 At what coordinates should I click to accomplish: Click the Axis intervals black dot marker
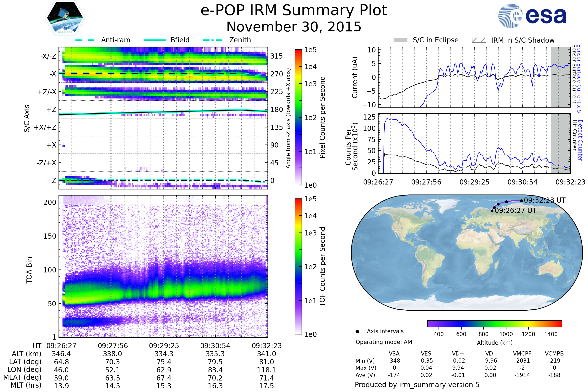[x=357, y=331]
